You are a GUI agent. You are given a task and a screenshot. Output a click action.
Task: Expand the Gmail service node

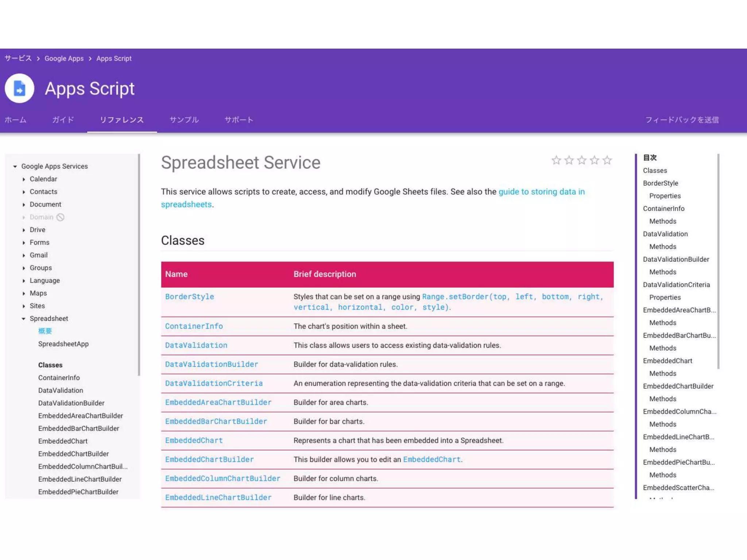pyautogui.click(x=24, y=256)
